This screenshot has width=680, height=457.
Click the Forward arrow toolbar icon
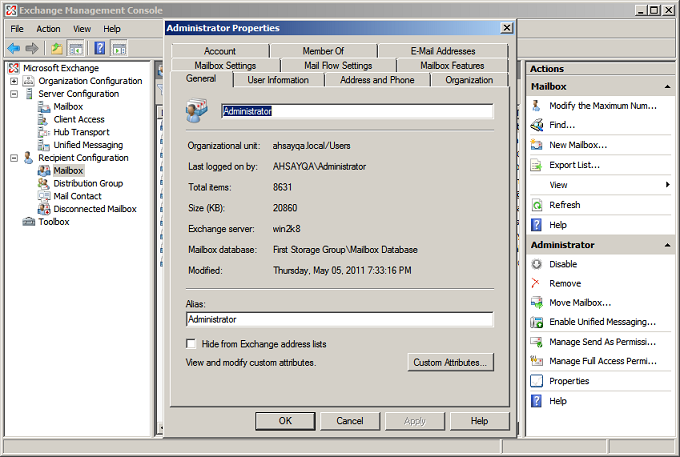(x=32, y=48)
